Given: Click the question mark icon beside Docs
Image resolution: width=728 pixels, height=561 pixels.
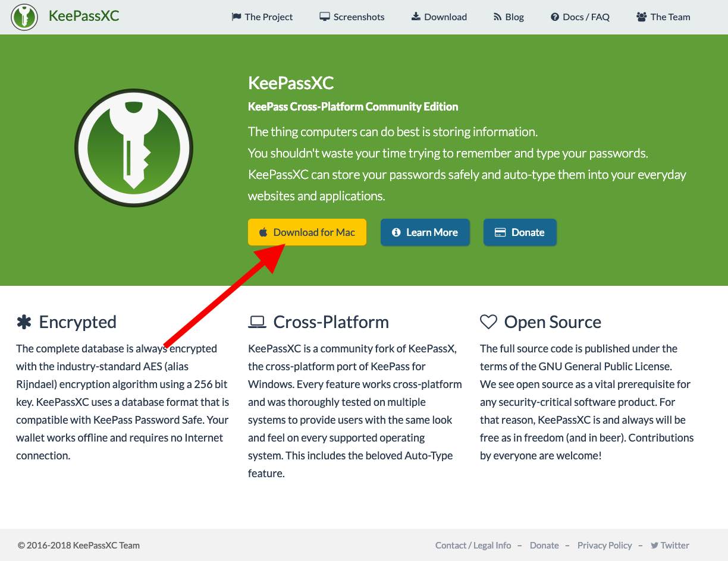Looking at the screenshot, I should pyautogui.click(x=555, y=17).
